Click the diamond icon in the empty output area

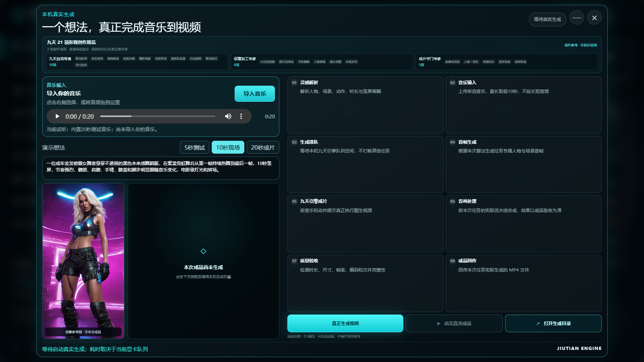[203, 251]
